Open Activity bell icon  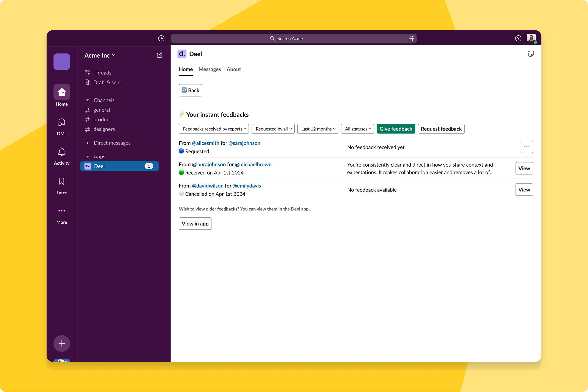coord(62,156)
